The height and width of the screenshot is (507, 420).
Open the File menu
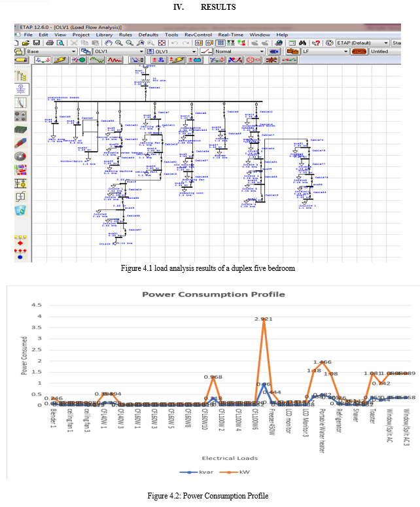coord(28,35)
